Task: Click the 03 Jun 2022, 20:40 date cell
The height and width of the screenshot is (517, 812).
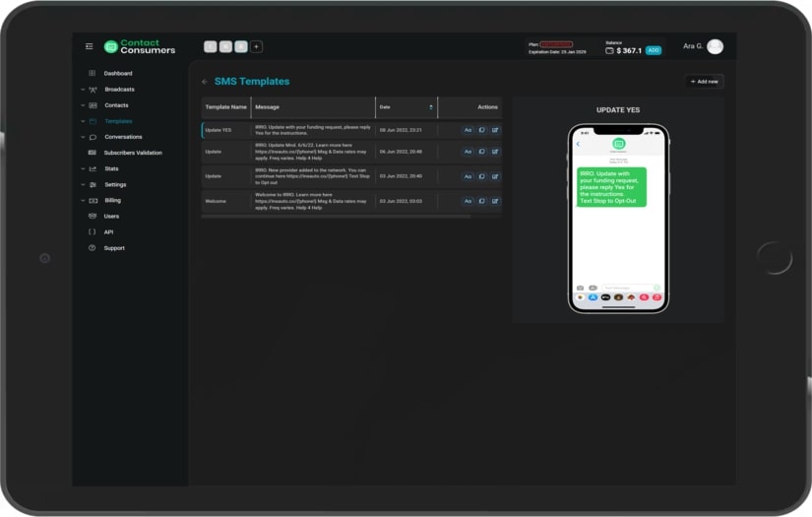Action: [x=401, y=176]
